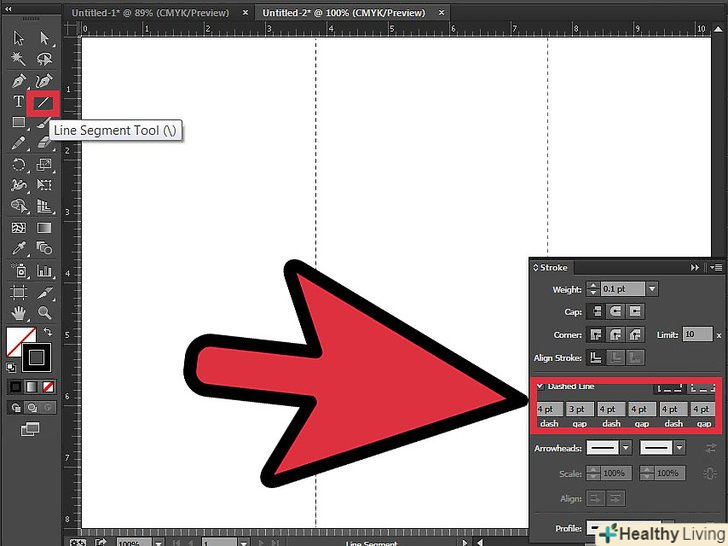728x546 pixels.
Task: Click the stroke Weight stepper arrows
Action: pyautogui.click(x=593, y=289)
